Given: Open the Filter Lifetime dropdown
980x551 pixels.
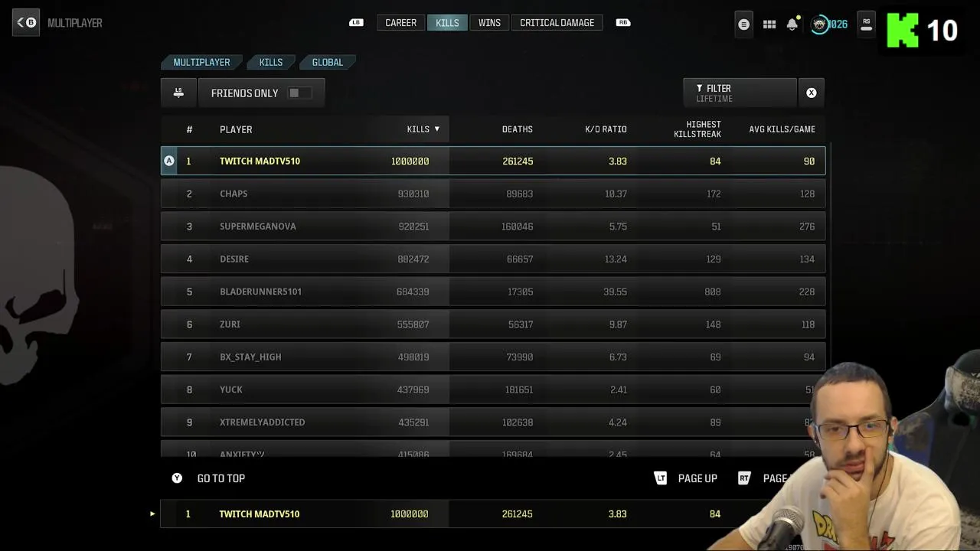Looking at the screenshot, I should pyautogui.click(x=740, y=93).
